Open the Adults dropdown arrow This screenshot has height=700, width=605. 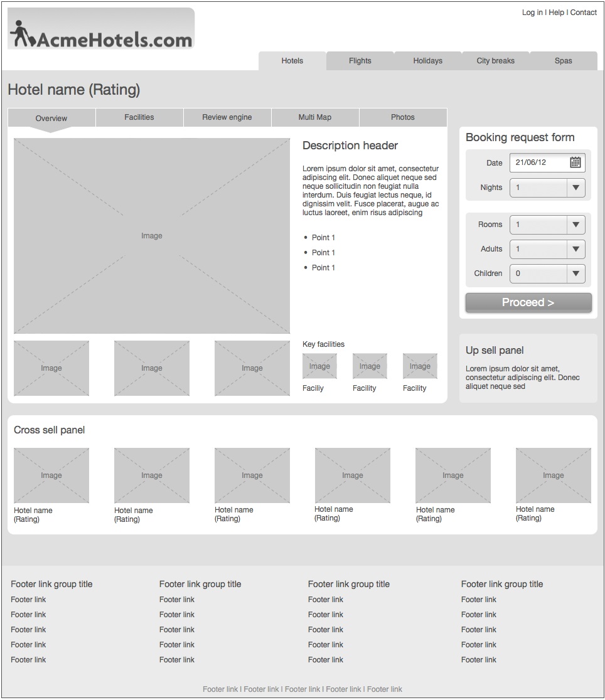coord(576,249)
